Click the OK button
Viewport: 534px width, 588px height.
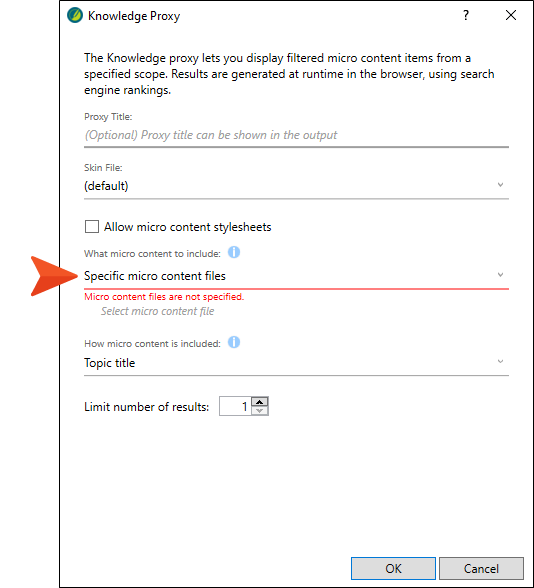393,568
